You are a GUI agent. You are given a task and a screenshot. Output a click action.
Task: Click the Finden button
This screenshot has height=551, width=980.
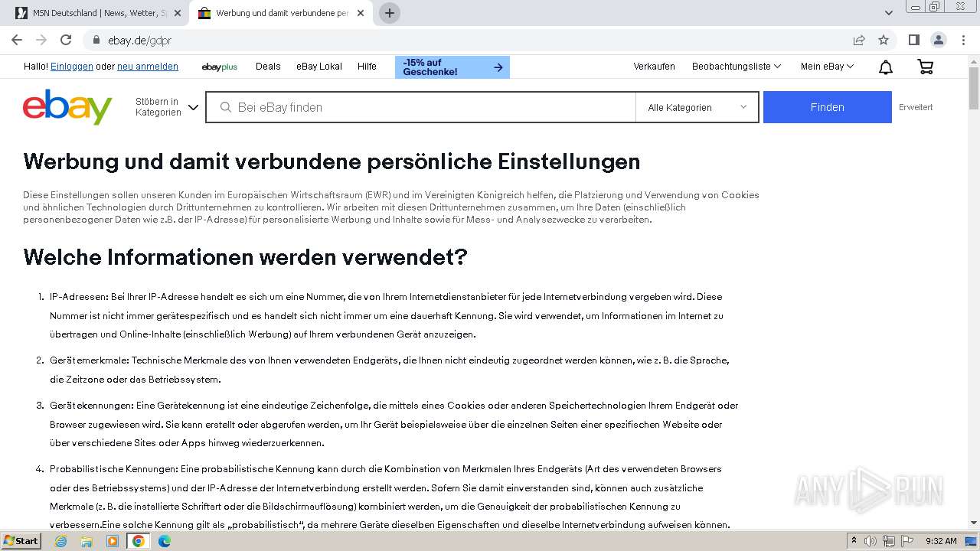[x=828, y=107]
